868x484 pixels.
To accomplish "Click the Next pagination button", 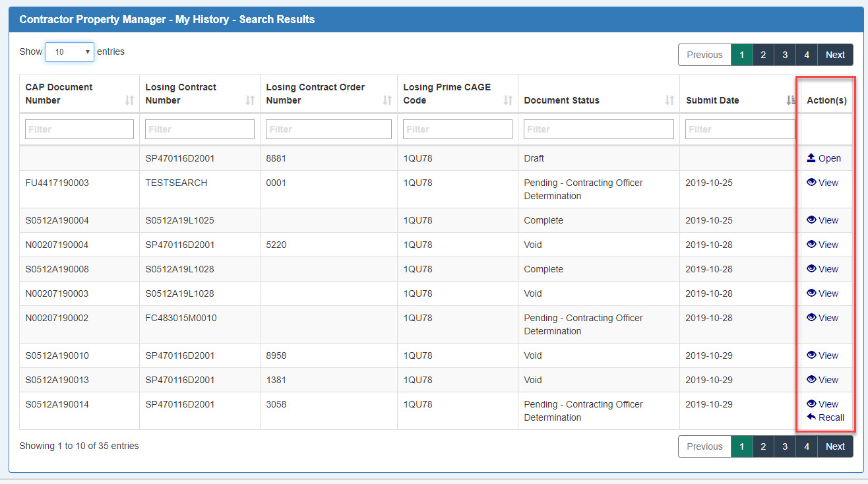I will pyautogui.click(x=834, y=55).
